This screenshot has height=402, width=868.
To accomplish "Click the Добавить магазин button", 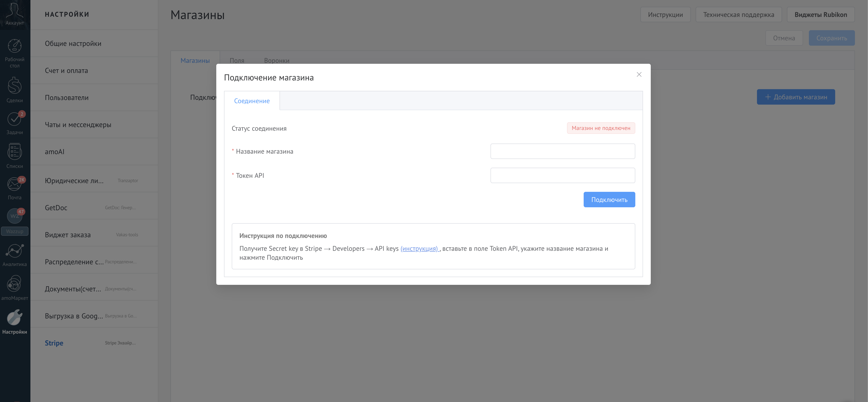I will click(796, 97).
